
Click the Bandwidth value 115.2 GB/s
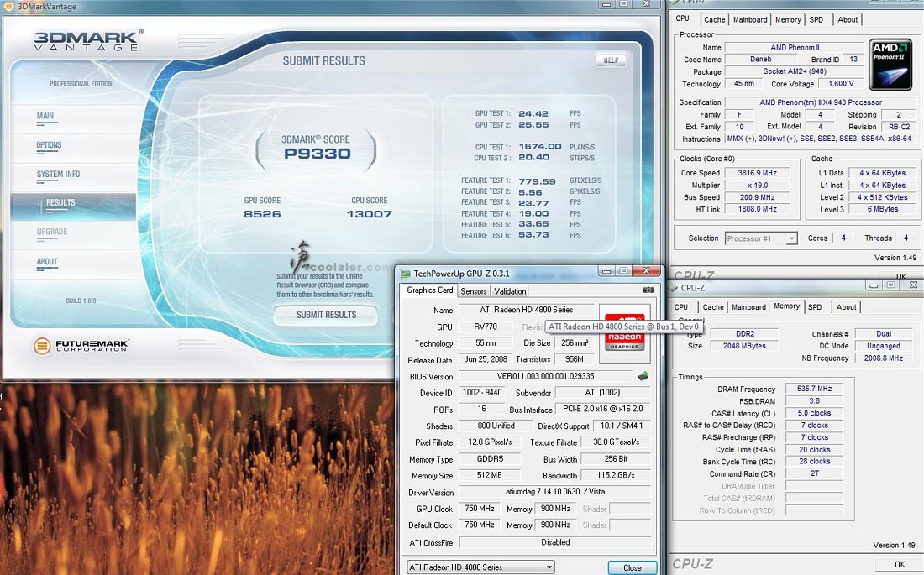coord(615,475)
